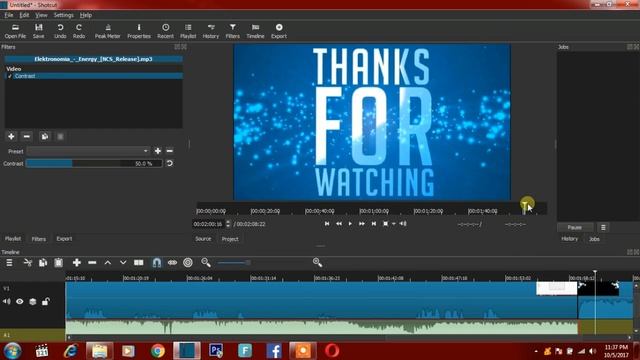This screenshot has height=360, width=640.
Task: Delete preset with minus next to Preset
Action: coord(170,151)
